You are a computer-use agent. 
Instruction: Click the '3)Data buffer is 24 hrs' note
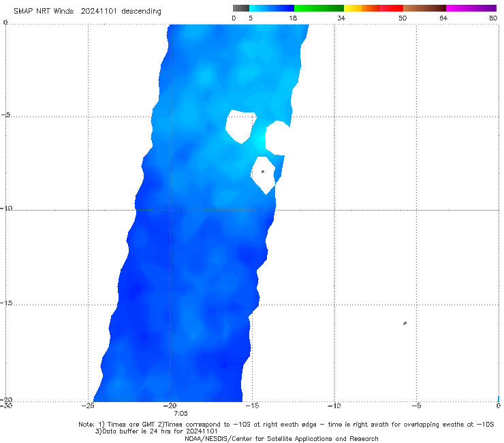(x=156, y=431)
